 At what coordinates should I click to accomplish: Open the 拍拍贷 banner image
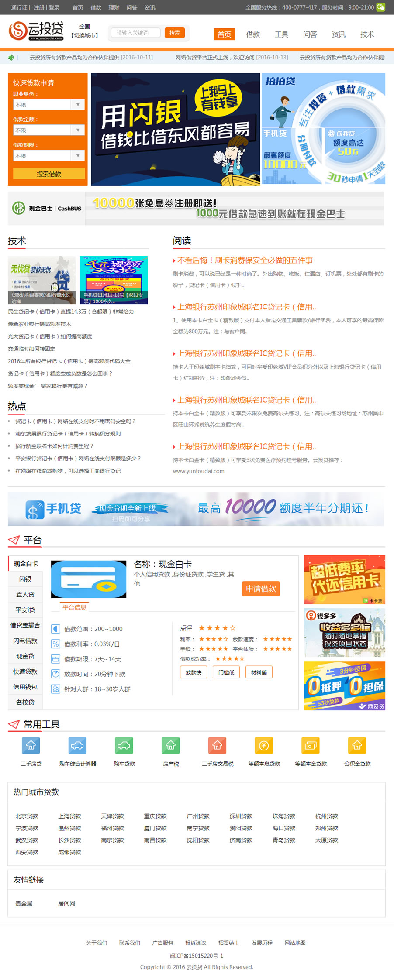tap(324, 129)
